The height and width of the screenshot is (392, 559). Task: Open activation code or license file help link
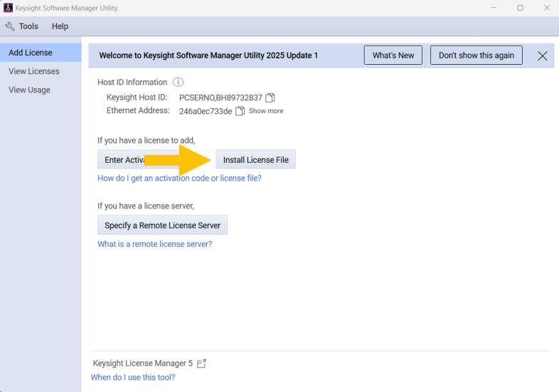pyautogui.click(x=179, y=178)
